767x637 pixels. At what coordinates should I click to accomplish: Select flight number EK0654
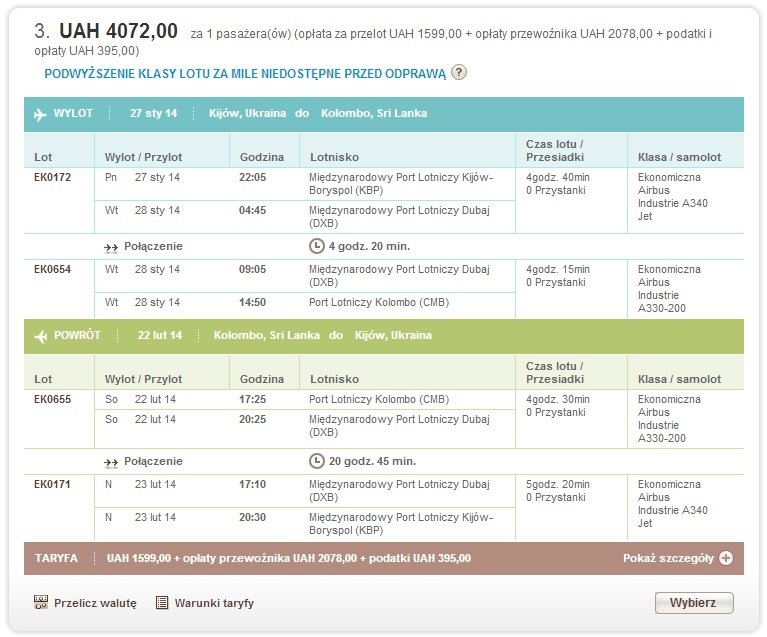click(52, 269)
